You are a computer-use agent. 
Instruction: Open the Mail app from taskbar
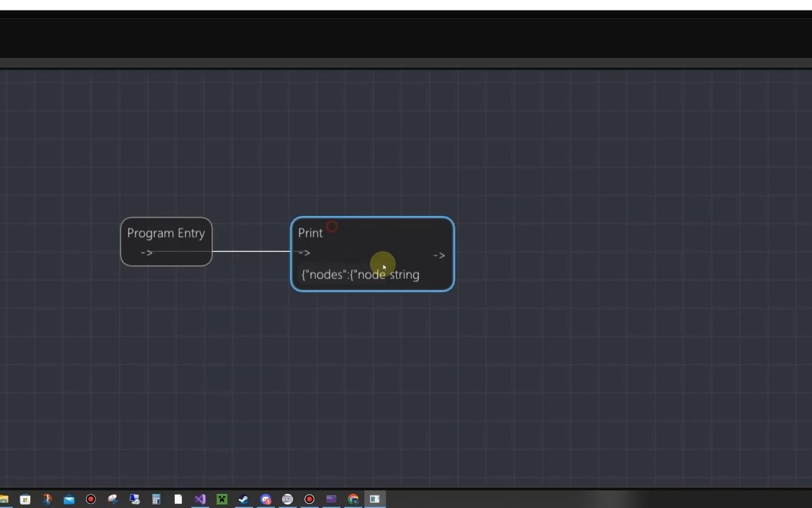click(69, 500)
